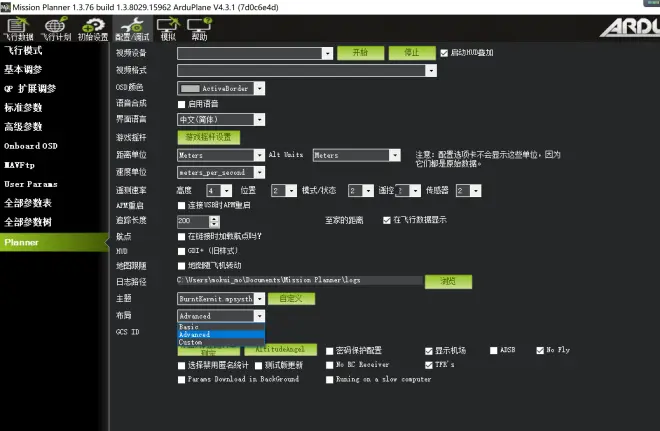
Task: Choose Advanced in layout list
Action: (221, 335)
